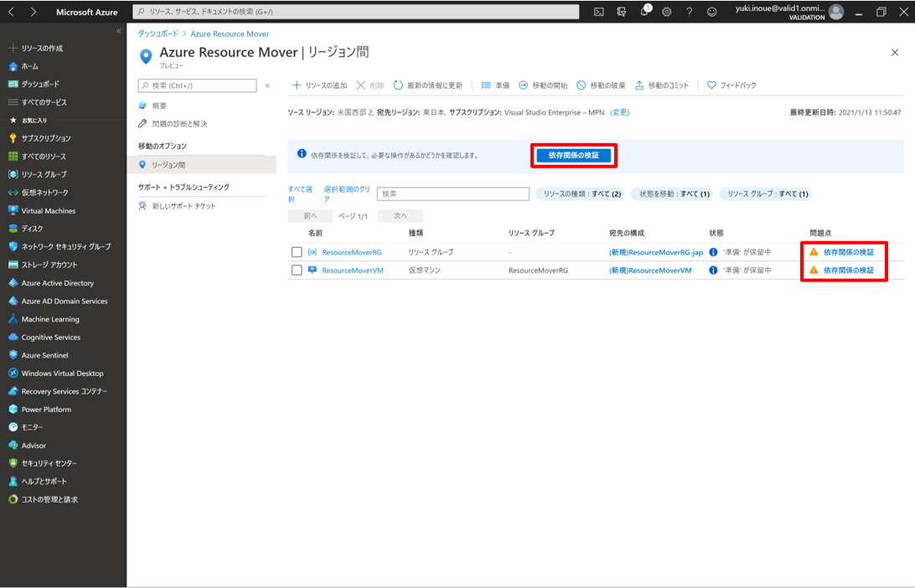Open portal settings gear icon

click(666, 12)
